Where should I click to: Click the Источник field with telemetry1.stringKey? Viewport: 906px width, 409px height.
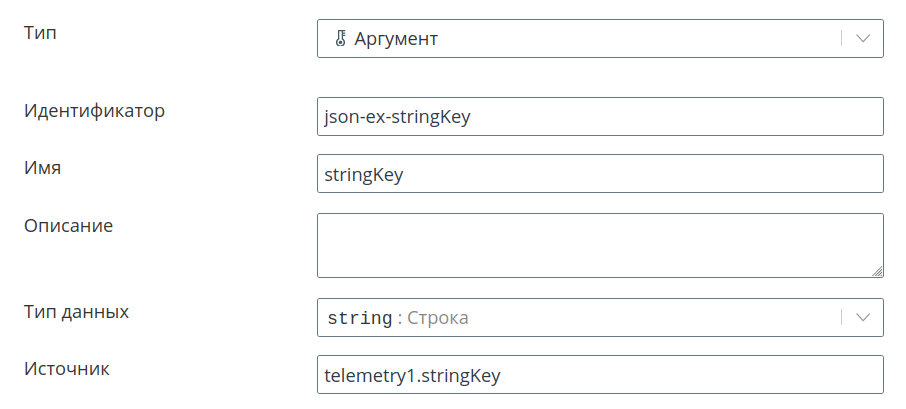(x=600, y=374)
